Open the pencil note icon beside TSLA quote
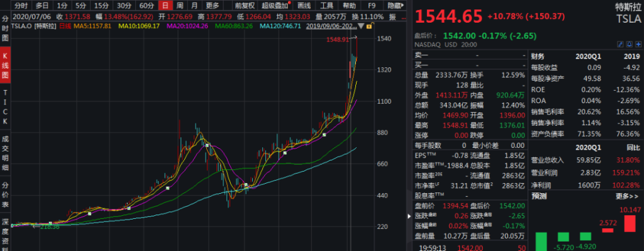644x251 pixels. point(620,45)
